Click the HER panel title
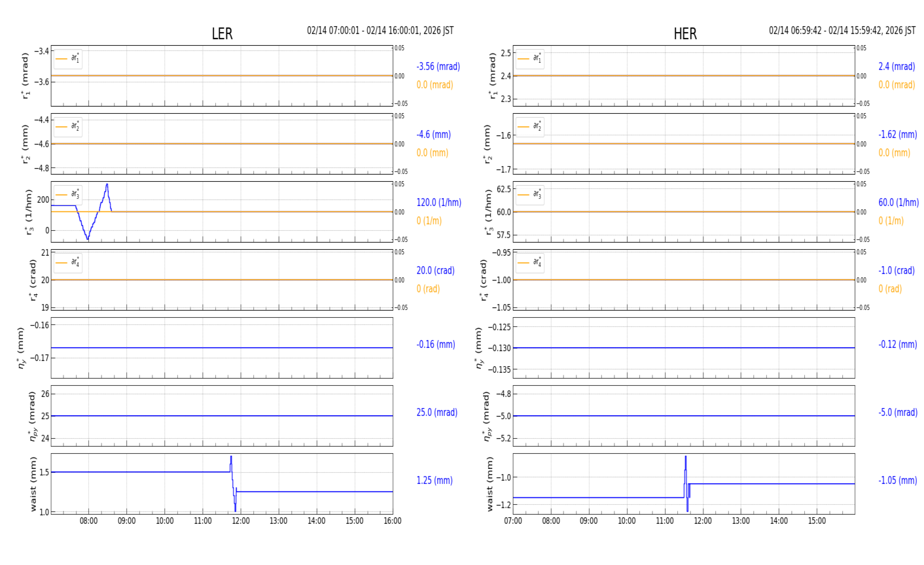Screen dimensions: 924x565 click(684, 34)
